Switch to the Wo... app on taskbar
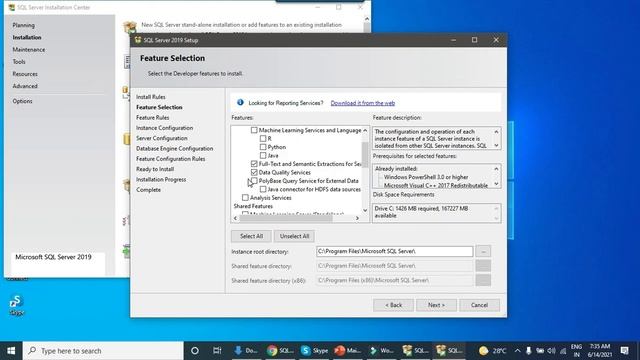 381,351
